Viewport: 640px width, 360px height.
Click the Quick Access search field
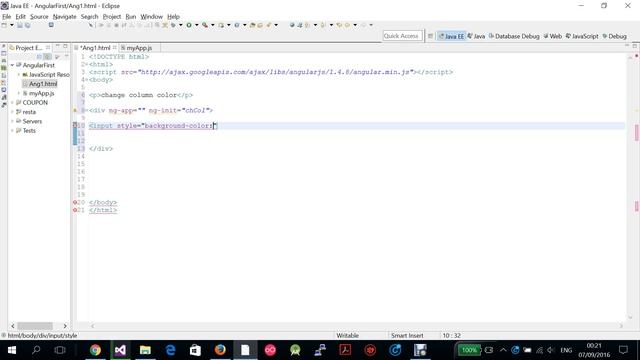(402, 36)
